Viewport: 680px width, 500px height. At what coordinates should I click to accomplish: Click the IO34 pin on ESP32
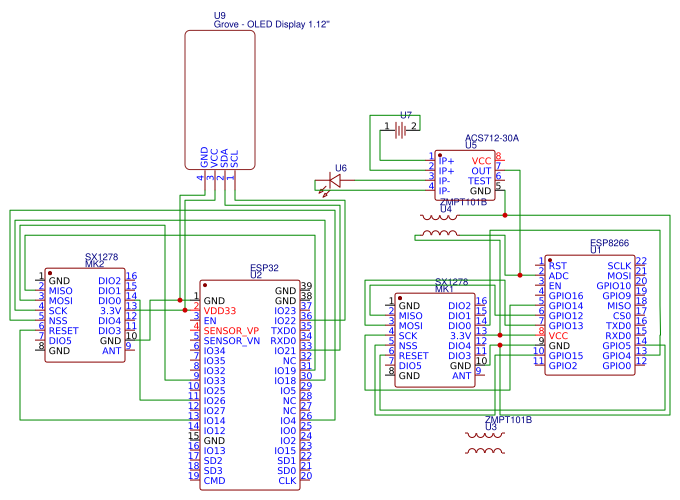pos(214,350)
